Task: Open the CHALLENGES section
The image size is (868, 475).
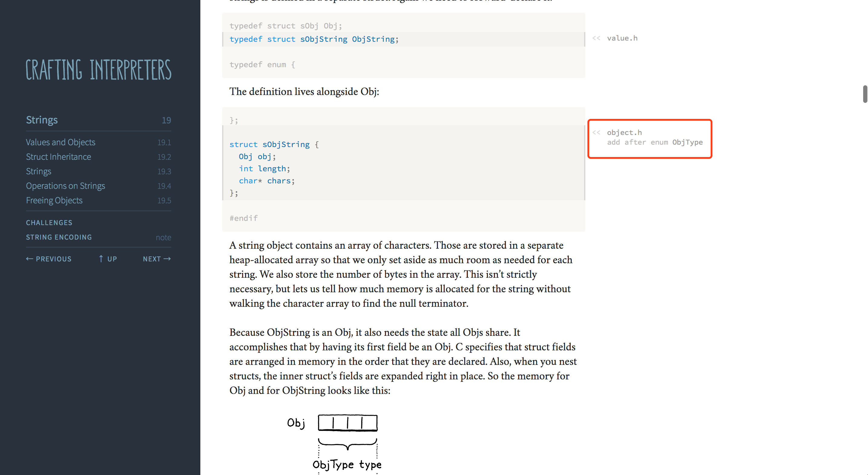Action: point(49,222)
